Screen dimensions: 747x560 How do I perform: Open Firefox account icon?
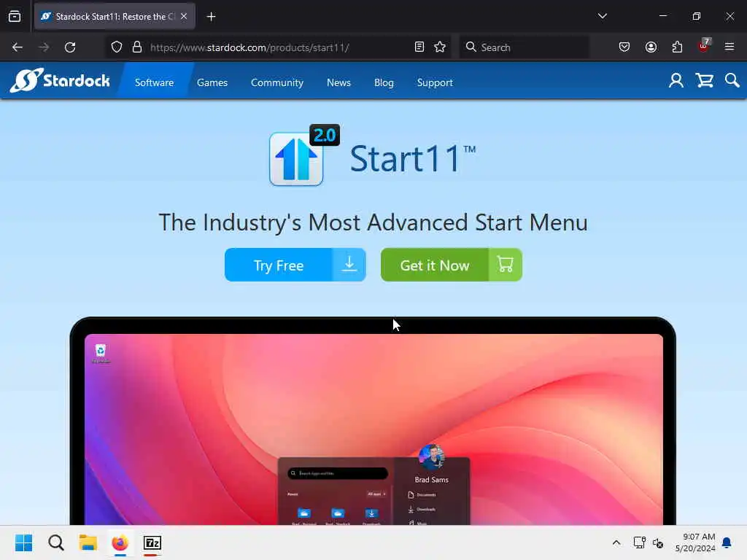651,47
